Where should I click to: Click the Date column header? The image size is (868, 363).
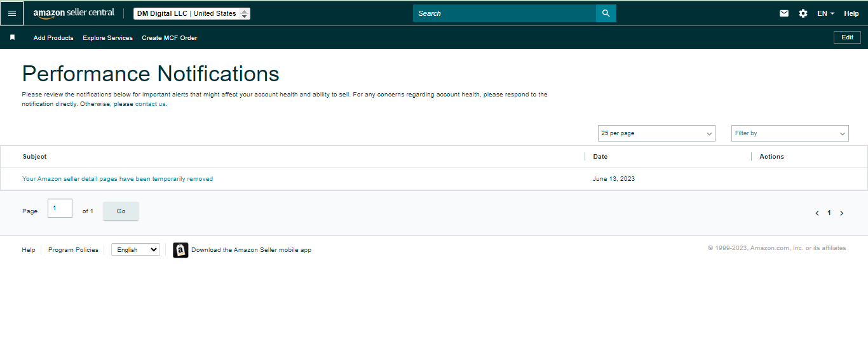pyautogui.click(x=600, y=157)
